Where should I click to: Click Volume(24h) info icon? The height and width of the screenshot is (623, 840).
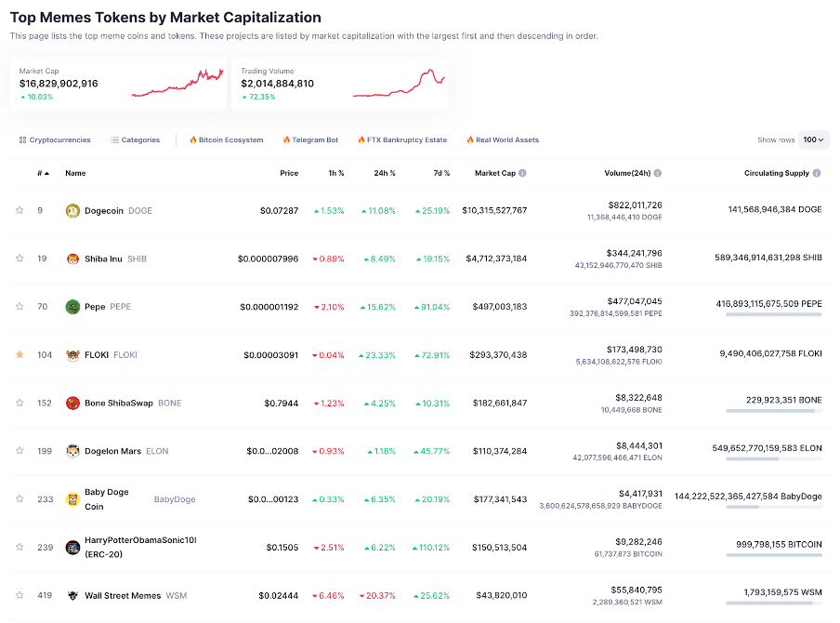[658, 173]
